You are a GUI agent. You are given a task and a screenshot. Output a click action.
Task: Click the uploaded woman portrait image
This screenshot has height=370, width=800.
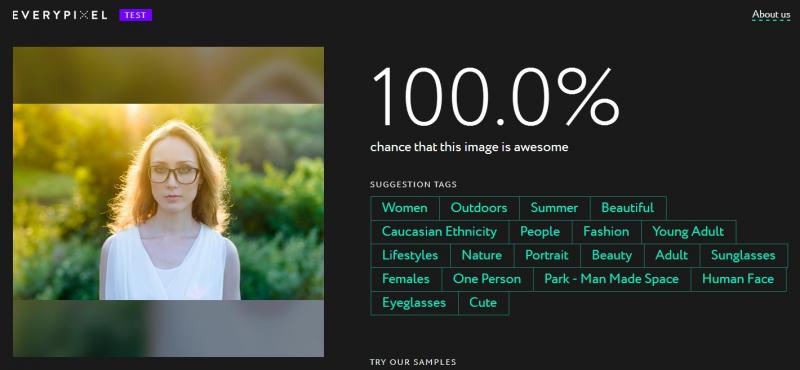point(168,202)
